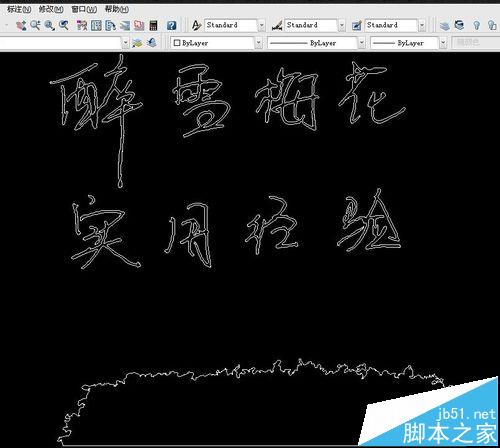Viewport: 500px width, 448px height.
Task: Open the DesignCenter icon
Action: [x=96, y=25]
